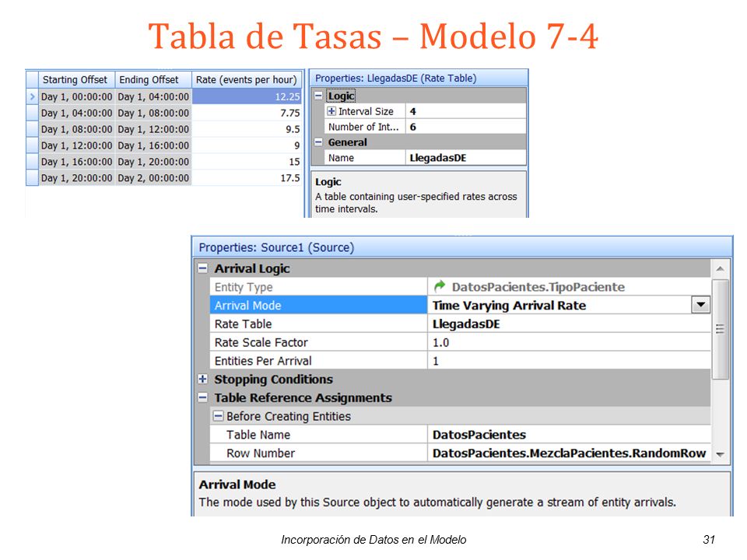Click the Ending Offset column header

click(x=153, y=79)
